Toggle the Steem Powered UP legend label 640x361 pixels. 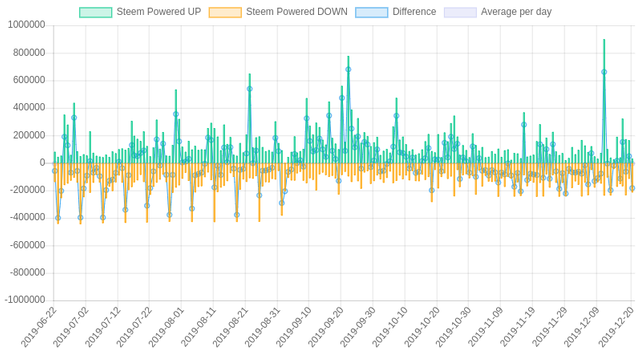tap(159, 12)
